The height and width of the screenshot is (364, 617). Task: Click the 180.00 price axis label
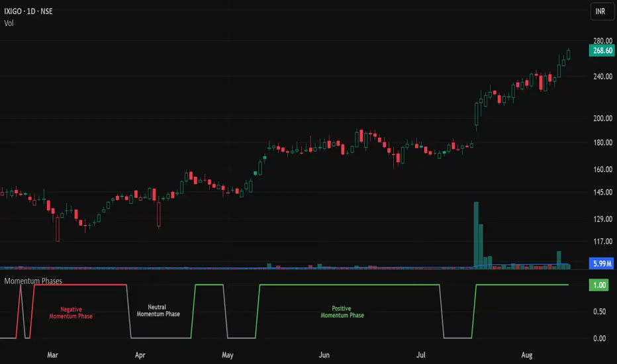[x=602, y=142]
